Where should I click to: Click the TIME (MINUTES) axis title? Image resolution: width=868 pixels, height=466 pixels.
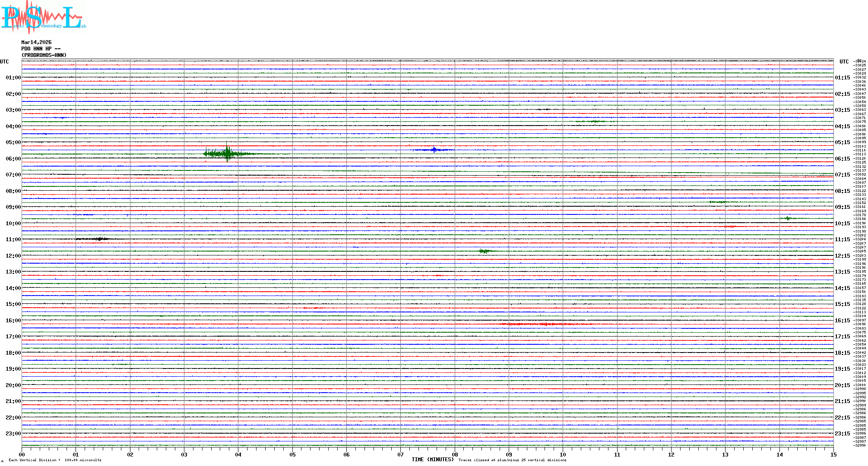[x=432, y=460]
